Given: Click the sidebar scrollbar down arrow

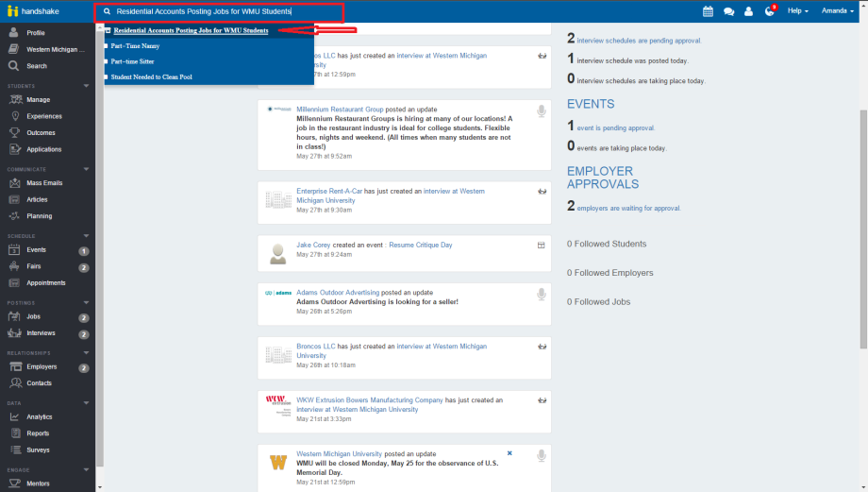Looking at the screenshot, I should 100,487.
